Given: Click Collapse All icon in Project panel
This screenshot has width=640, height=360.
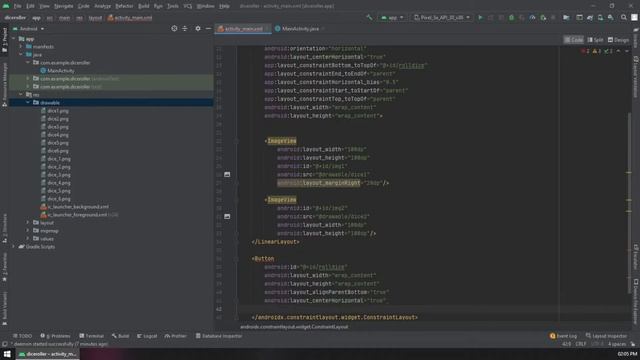Looking at the screenshot, I should 185,29.
